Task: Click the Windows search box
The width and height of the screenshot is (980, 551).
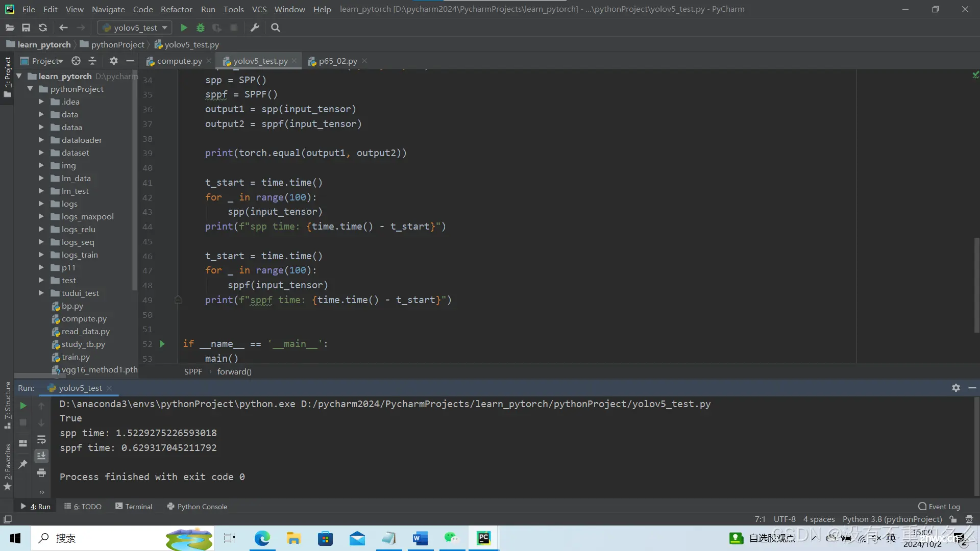Action: [122, 538]
